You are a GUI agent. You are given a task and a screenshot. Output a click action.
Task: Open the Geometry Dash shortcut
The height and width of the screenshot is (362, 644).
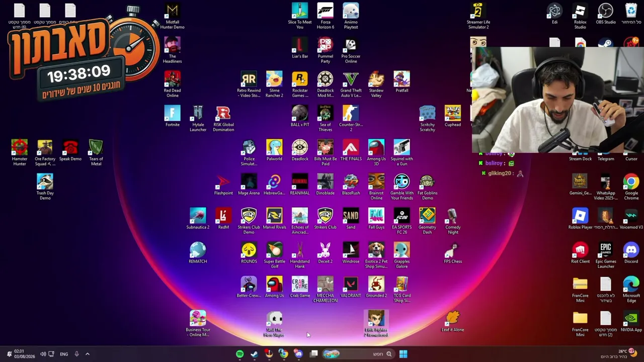pyautogui.click(x=427, y=221)
